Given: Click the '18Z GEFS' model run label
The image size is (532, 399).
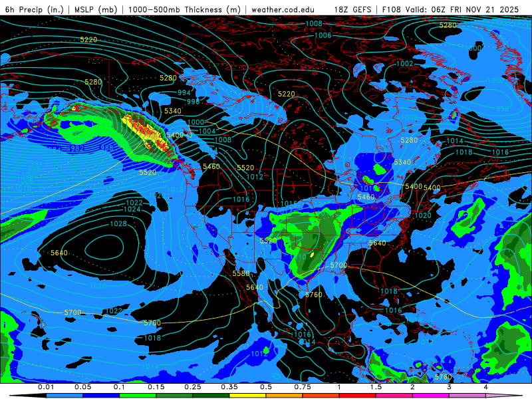Looking at the screenshot, I should point(352,9).
